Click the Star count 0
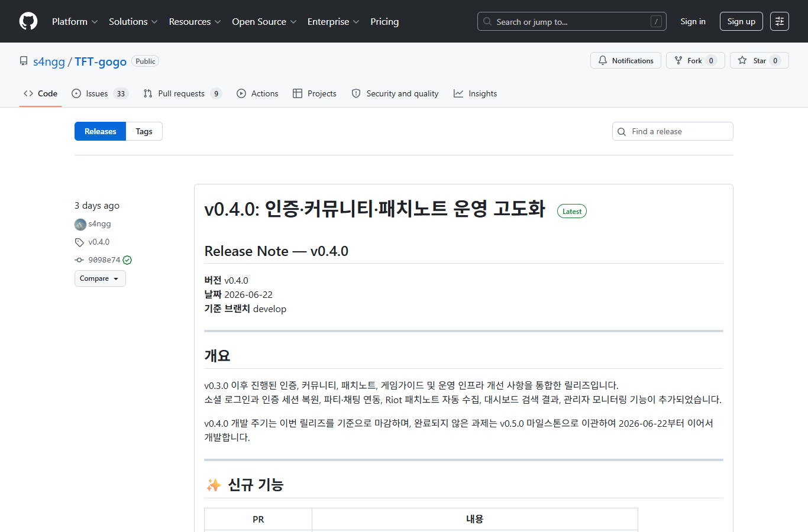This screenshot has width=808, height=532. coord(775,60)
